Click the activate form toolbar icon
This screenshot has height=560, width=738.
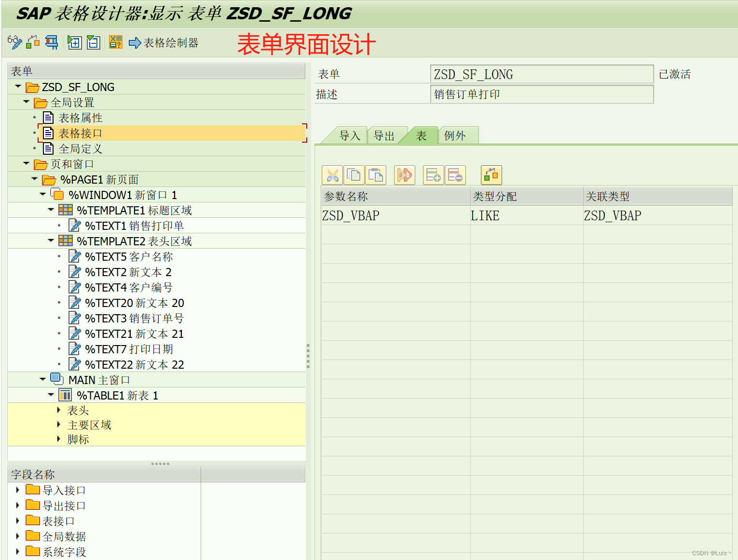coord(33,42)
